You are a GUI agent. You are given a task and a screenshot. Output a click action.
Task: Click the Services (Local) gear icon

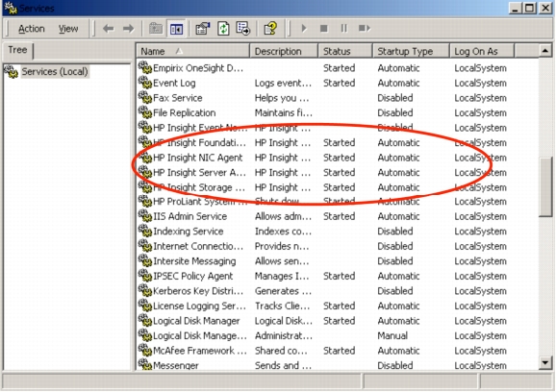(11, 71)
